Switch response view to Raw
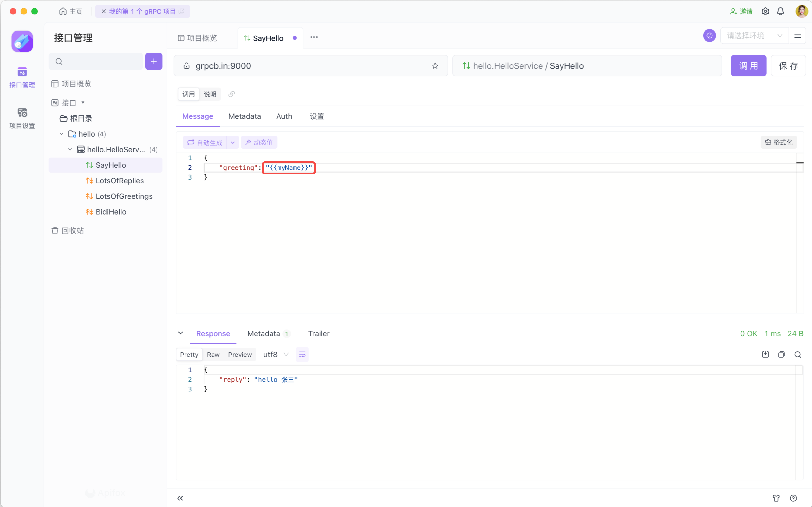This screenshot has height=507, width=812. tap(213, 355)
